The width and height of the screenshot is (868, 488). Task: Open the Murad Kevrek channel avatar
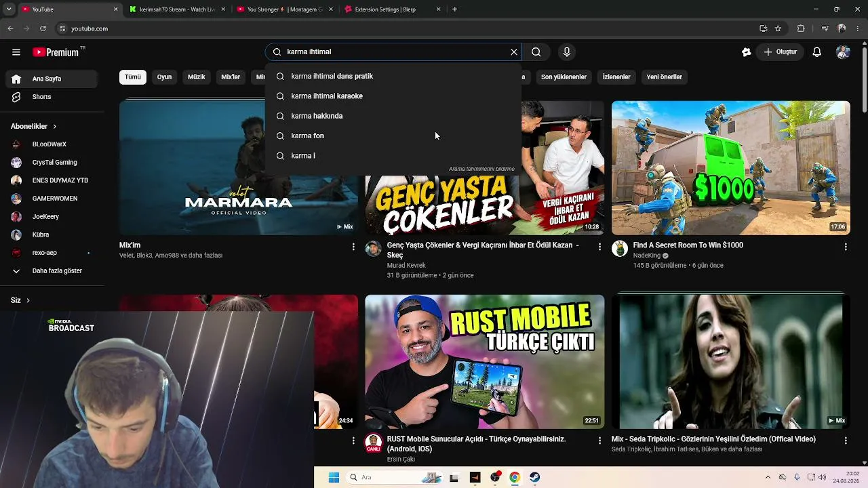[x=374, y=249]
